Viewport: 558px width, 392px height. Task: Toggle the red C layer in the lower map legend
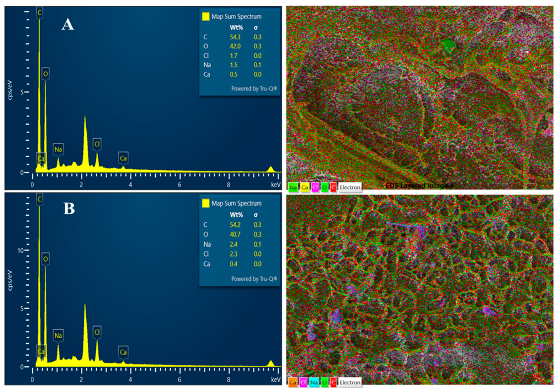coord(333,382)
